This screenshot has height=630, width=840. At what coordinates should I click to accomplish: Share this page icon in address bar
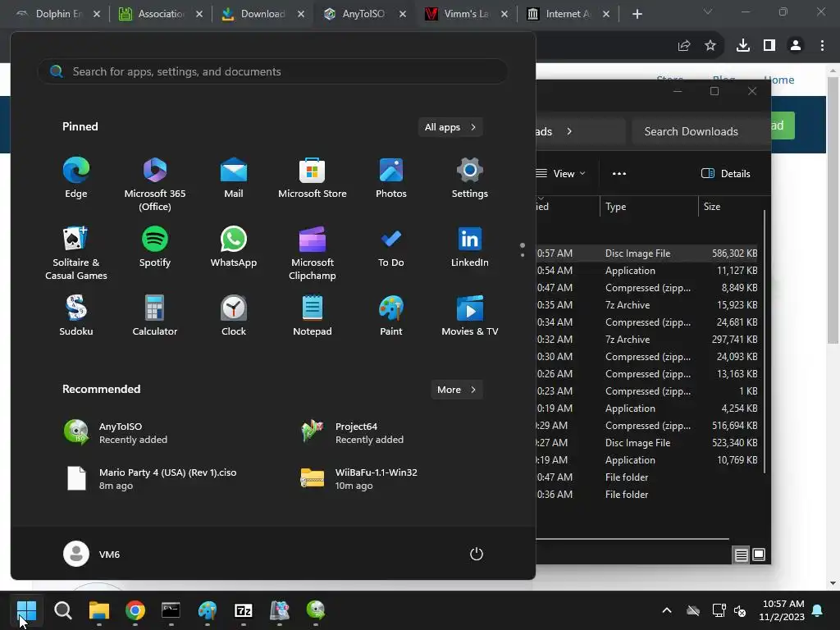(684, 46)
